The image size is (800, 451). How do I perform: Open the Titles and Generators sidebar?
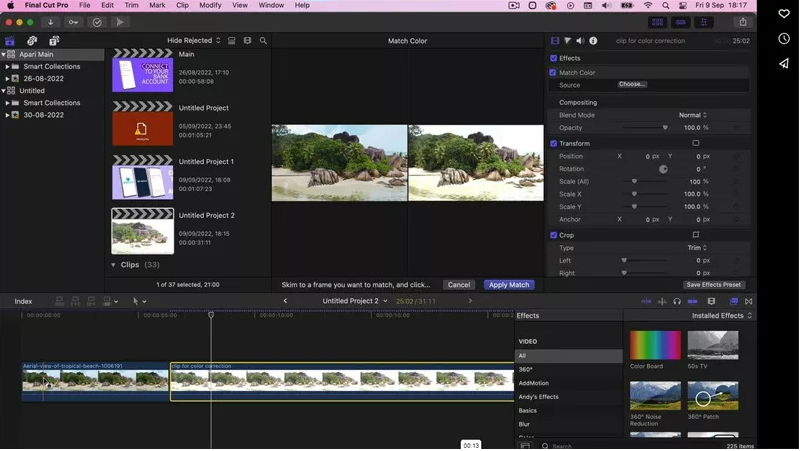coord(54,41)
